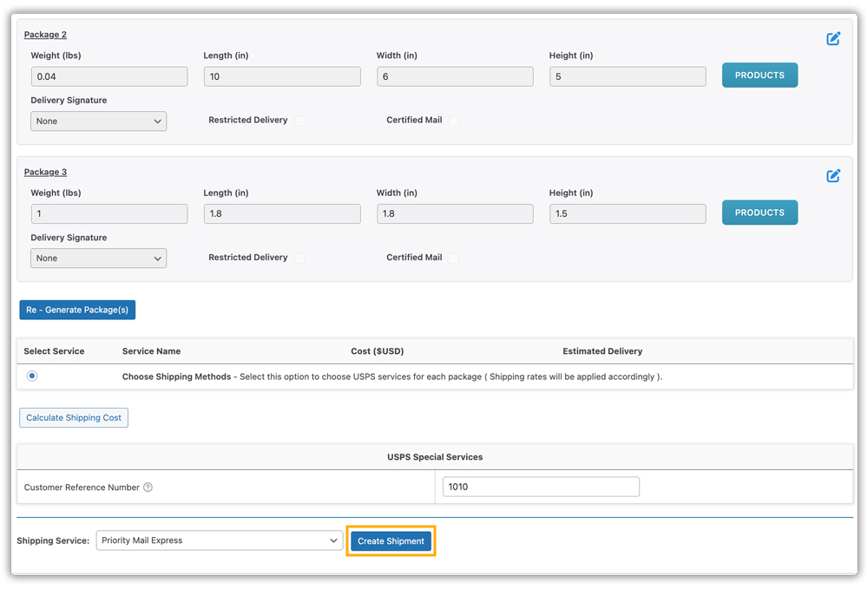
Task: Open the Delivery Signature dropdown for Package 2
Action: pos(98,121)
